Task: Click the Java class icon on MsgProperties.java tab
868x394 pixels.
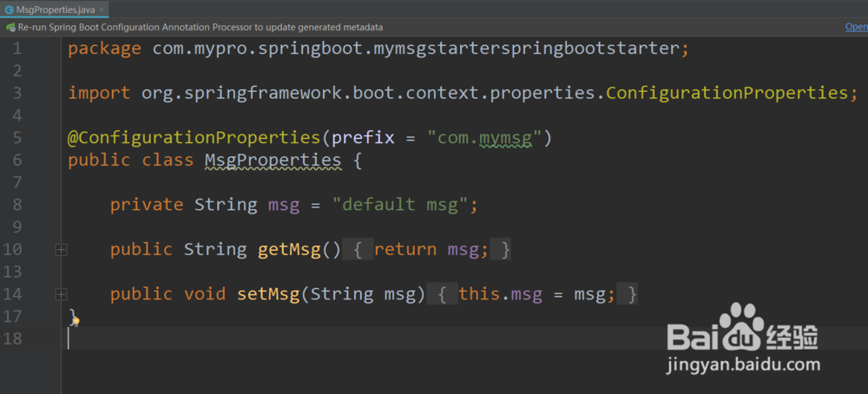Action: [10, 10]
